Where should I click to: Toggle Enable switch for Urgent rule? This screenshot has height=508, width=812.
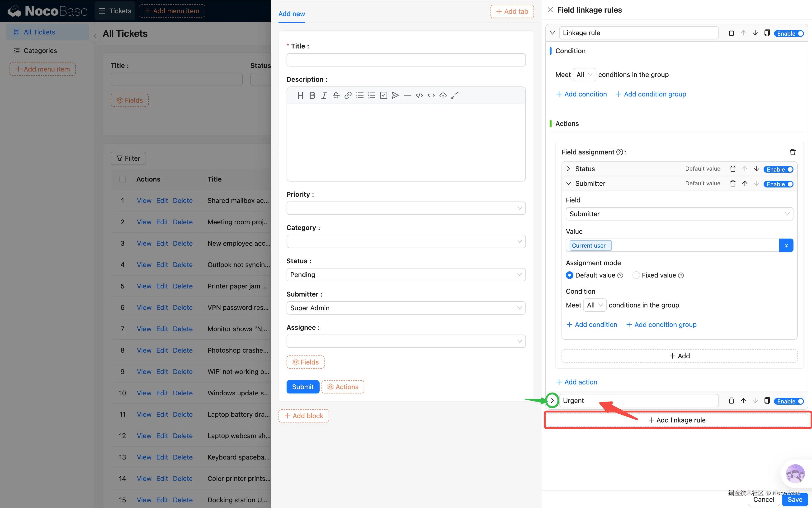(789, 401)
